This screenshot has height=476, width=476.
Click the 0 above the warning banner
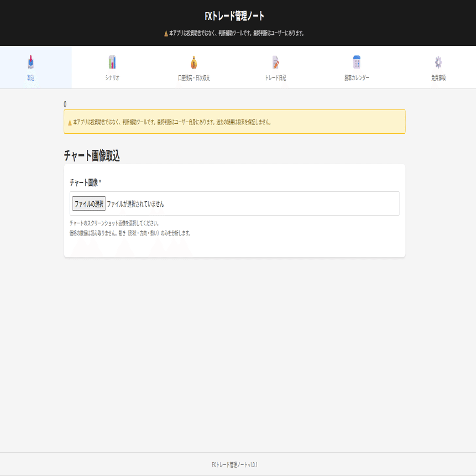click(65, 104)
